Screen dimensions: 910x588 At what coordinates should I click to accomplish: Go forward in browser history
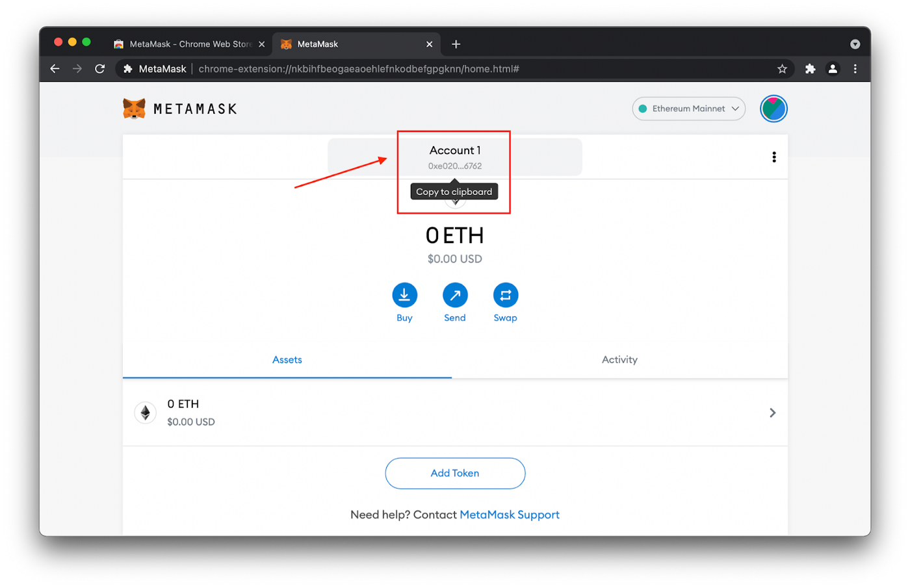77,69
